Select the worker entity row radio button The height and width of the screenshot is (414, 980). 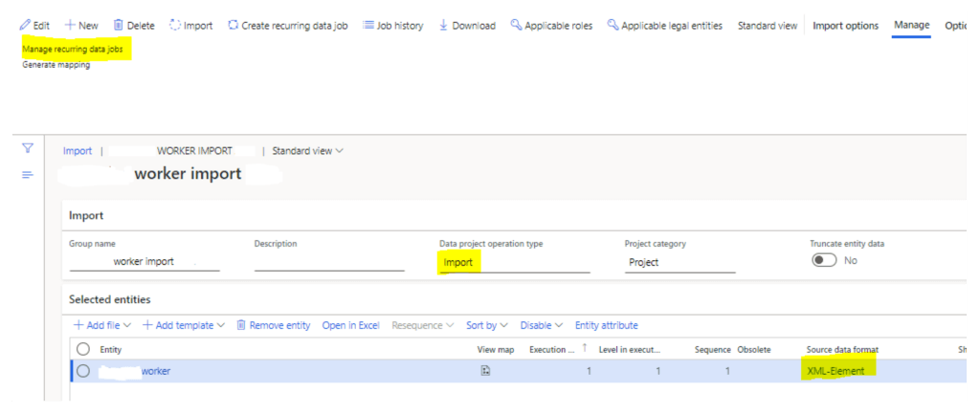coord(83,371)
